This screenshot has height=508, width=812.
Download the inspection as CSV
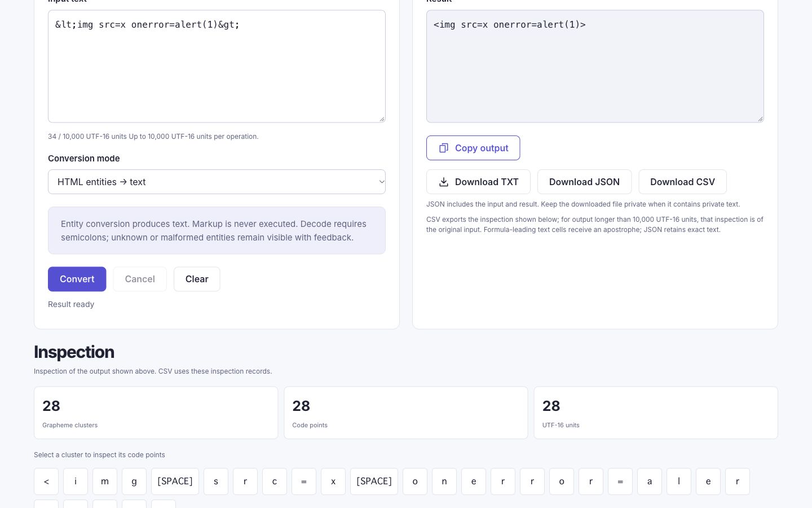(x=682, y=182)
